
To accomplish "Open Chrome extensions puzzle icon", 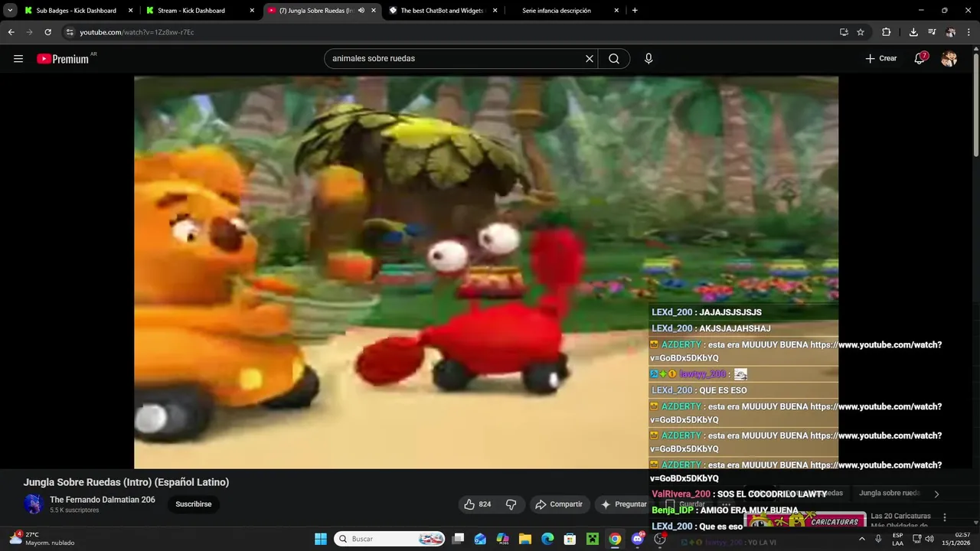I will (x=887, y=32).
